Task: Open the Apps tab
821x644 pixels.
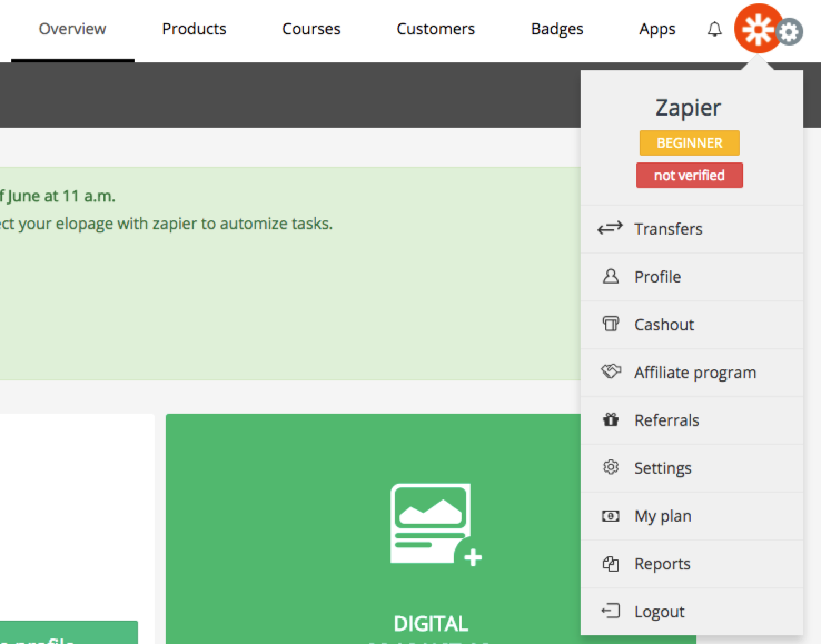Action: tap(657, 29)
